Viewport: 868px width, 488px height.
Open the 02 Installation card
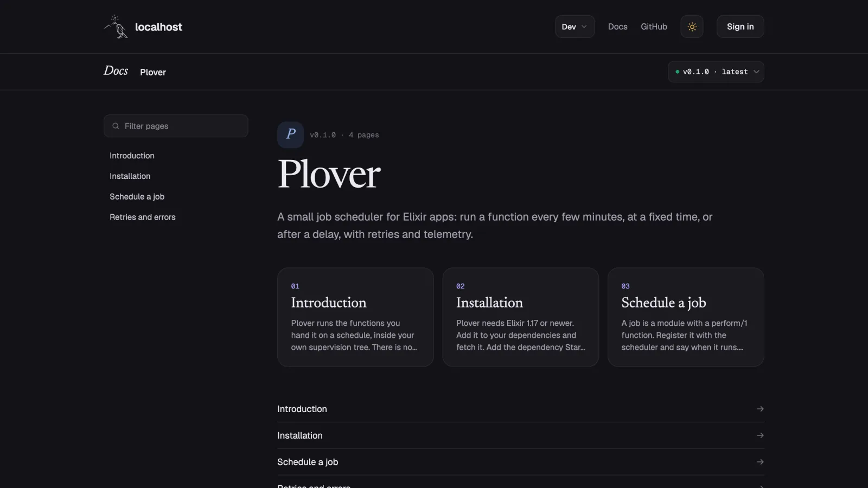520,317
